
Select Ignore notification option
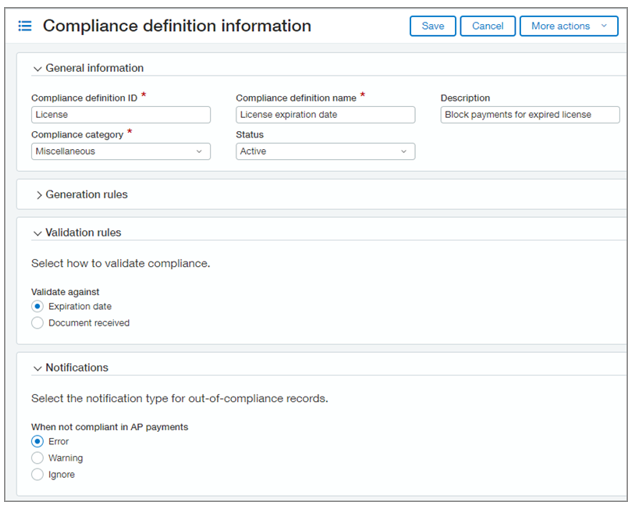pos(38,475)
